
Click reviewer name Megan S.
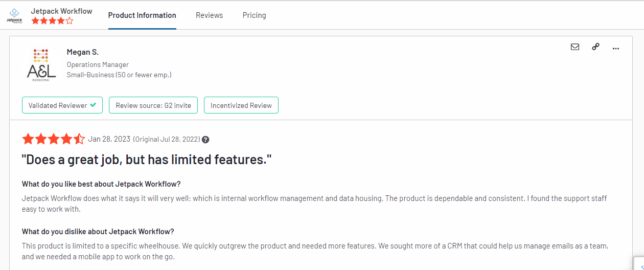pyautogui.click(x=82, y=52)
